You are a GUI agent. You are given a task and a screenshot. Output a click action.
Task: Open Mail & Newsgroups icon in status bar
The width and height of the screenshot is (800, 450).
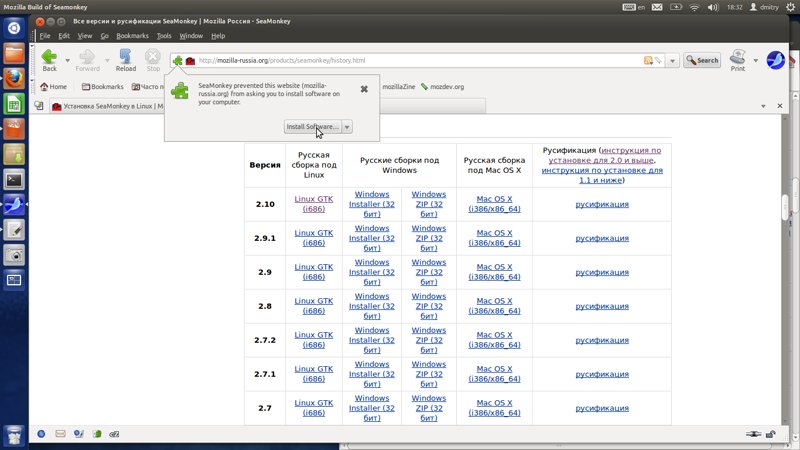[60, 434]
